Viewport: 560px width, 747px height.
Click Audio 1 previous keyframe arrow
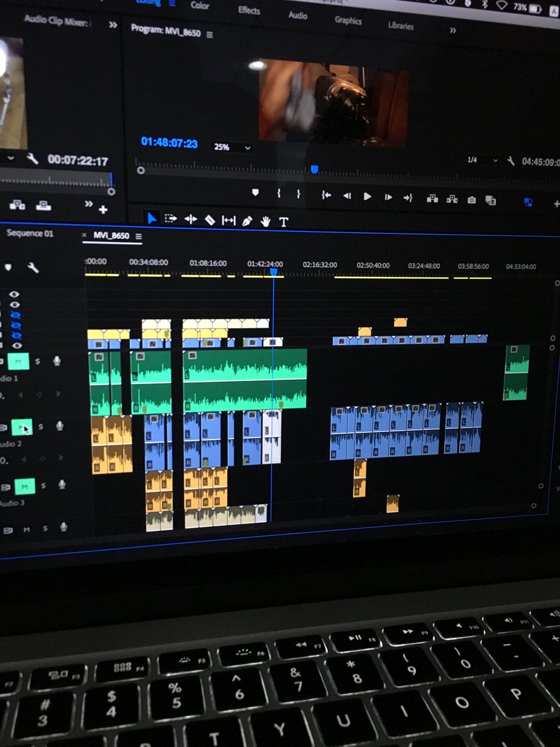(20, 395)
